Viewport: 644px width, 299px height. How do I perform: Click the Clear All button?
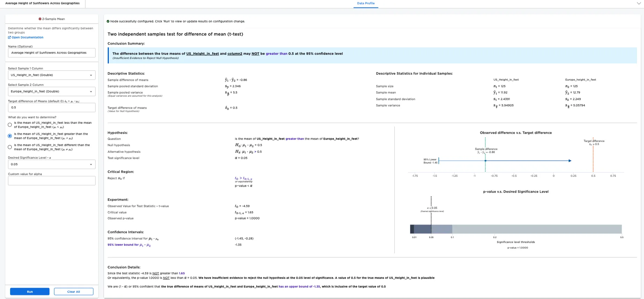tap(74, 292)
